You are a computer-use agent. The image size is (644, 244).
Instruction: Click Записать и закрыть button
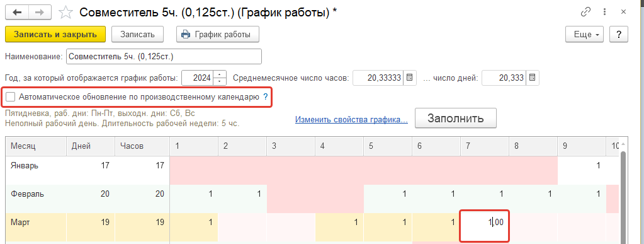click(x=55, y=34)
